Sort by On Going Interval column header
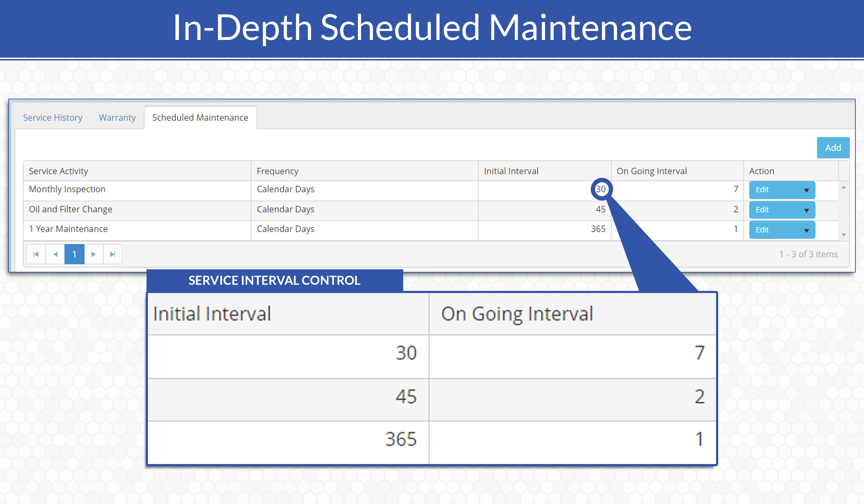Screen dimensions: 864x504 678,171
